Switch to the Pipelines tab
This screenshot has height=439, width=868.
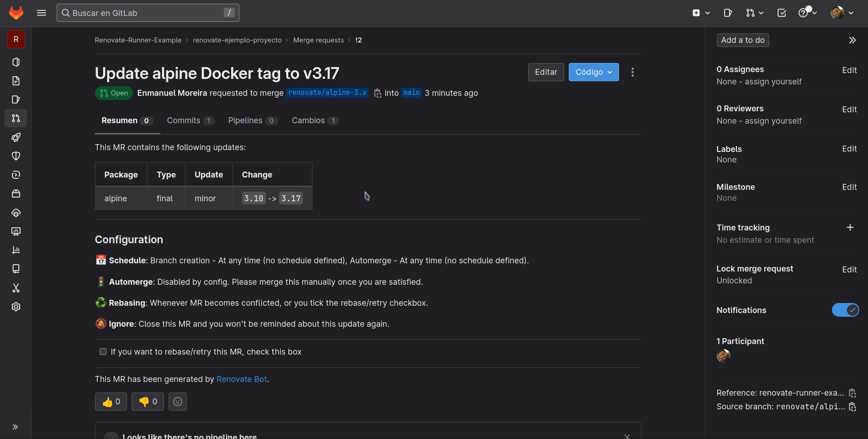tap(253, 120)
